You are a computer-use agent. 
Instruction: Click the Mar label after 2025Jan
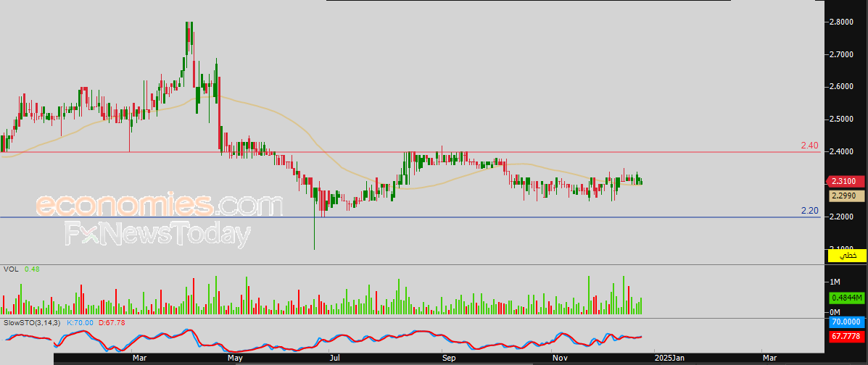pyautogui.click(x=769, y=358)
